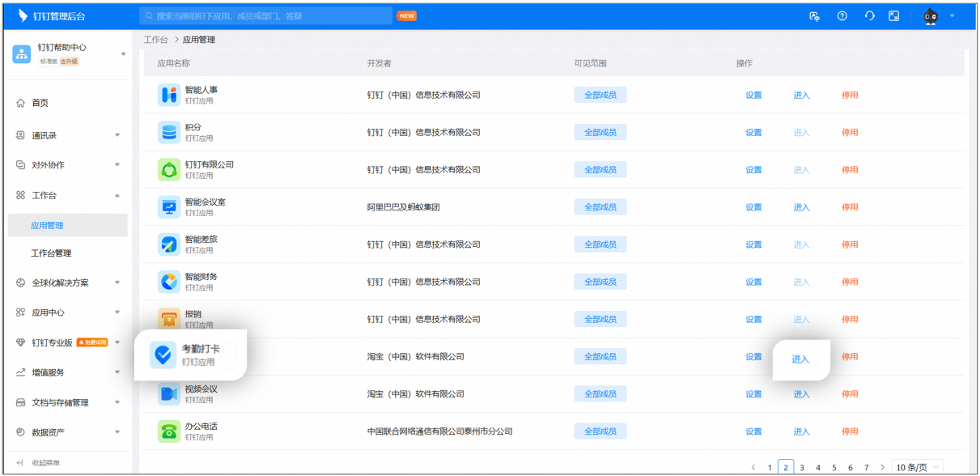The height and width of the screenshot is (476, 980).
Task: Click 设置 for 报销
Action: [x=753, y=319]
